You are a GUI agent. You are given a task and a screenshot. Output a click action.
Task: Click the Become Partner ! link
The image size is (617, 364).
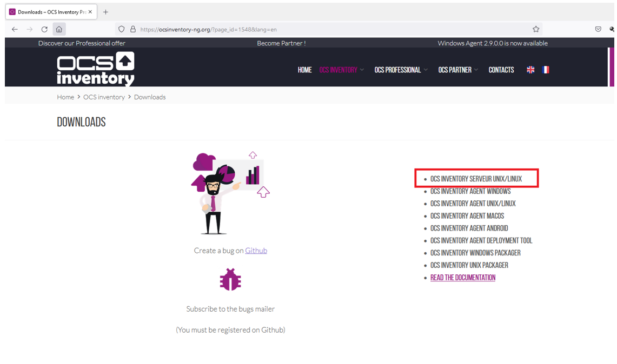(281, 43)
